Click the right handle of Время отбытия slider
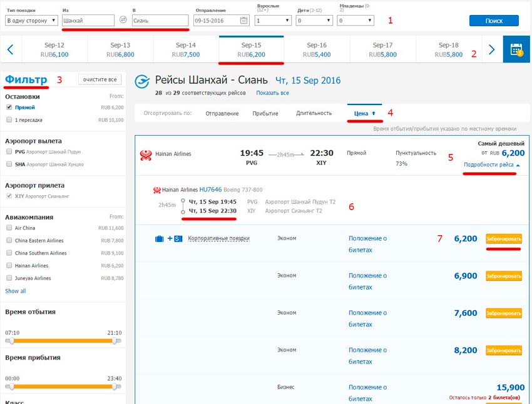Viewport: 532px width, 404px height. [115, 341]
